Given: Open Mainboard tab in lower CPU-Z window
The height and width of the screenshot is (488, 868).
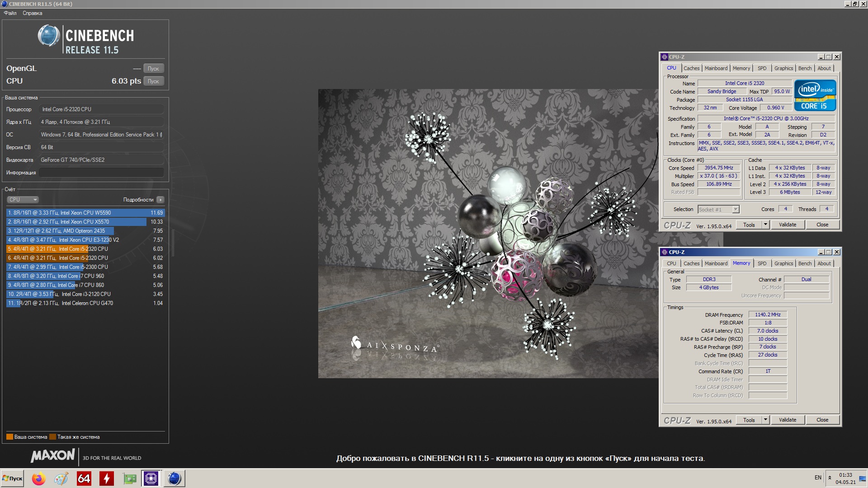Looking at the screenshot, I should click(x=716, y=263).
